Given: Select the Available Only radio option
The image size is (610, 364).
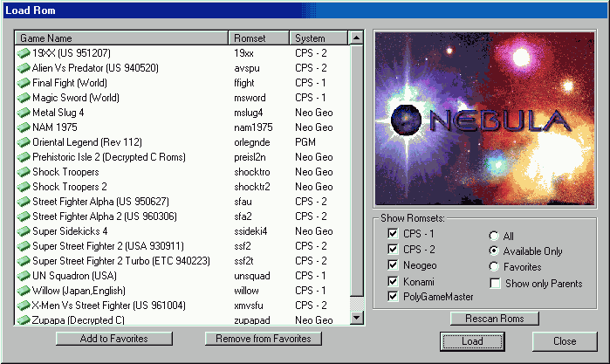Looking at the screenshot, I should tap(494, 251).
